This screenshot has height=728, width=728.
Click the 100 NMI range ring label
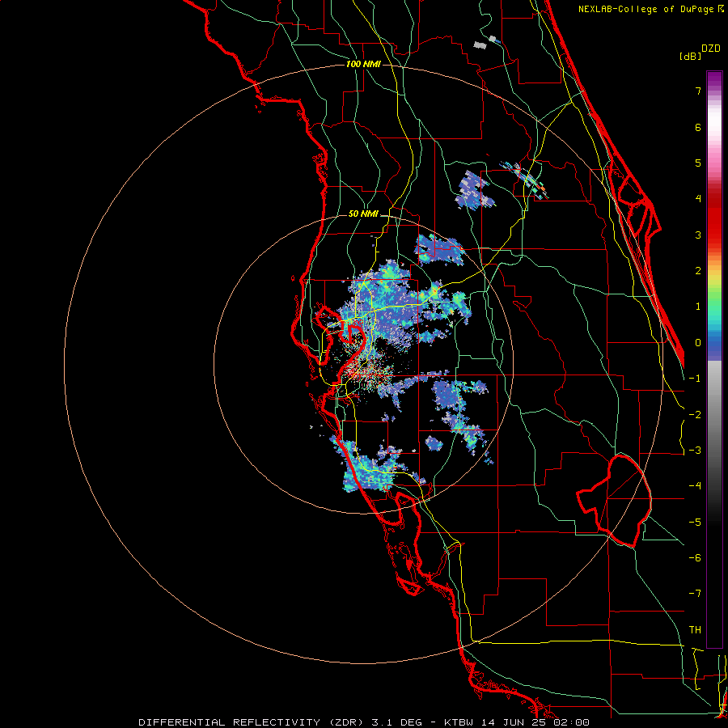363,64
